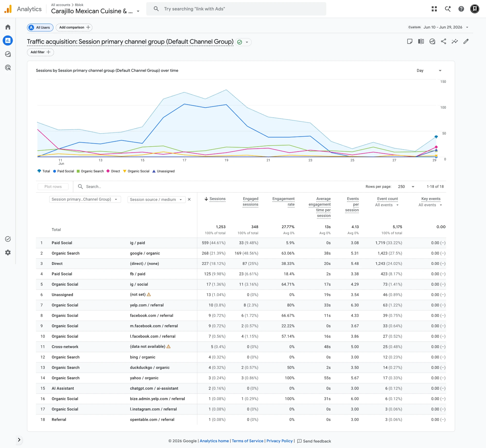The height and width of the screenshot is (448, 486).
Task: Open the Explore icon in sidebar
Action: 8,54
